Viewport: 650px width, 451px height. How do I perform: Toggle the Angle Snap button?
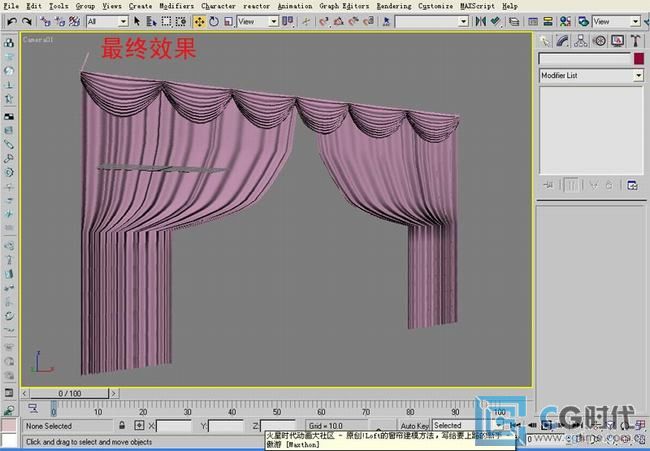(339, 21)
